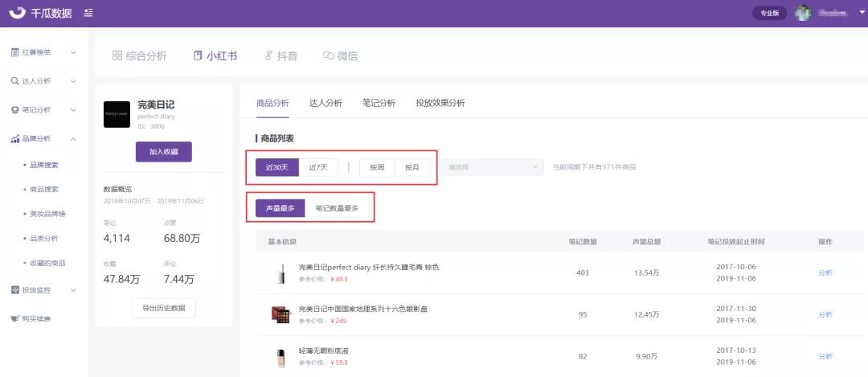The width and height of the screenshot is (868, 377).
Task: Click the 4,114 notes count
Action: pos(117,238)
